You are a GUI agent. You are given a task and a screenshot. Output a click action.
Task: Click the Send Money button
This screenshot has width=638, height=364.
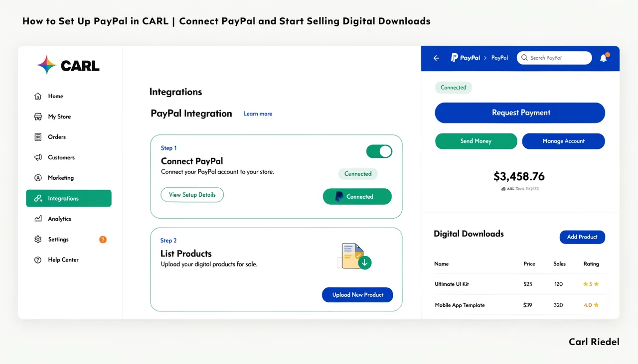pos(476,141)
